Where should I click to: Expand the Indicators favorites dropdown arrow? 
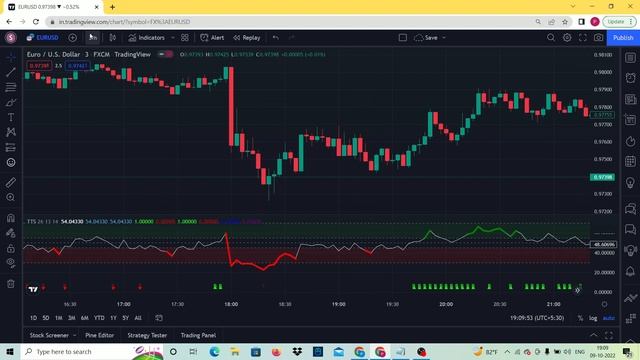click(x=173, y=38)
